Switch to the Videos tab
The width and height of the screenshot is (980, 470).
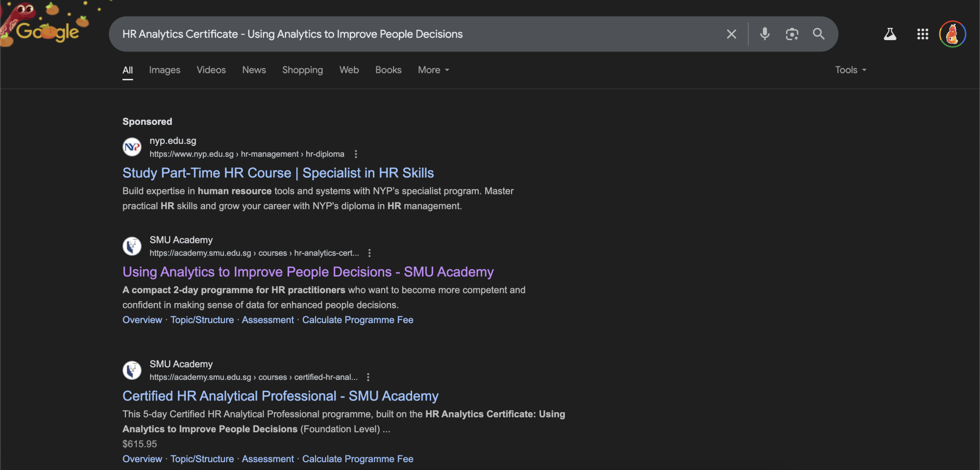pyautogui.click(x=211, y=70)
